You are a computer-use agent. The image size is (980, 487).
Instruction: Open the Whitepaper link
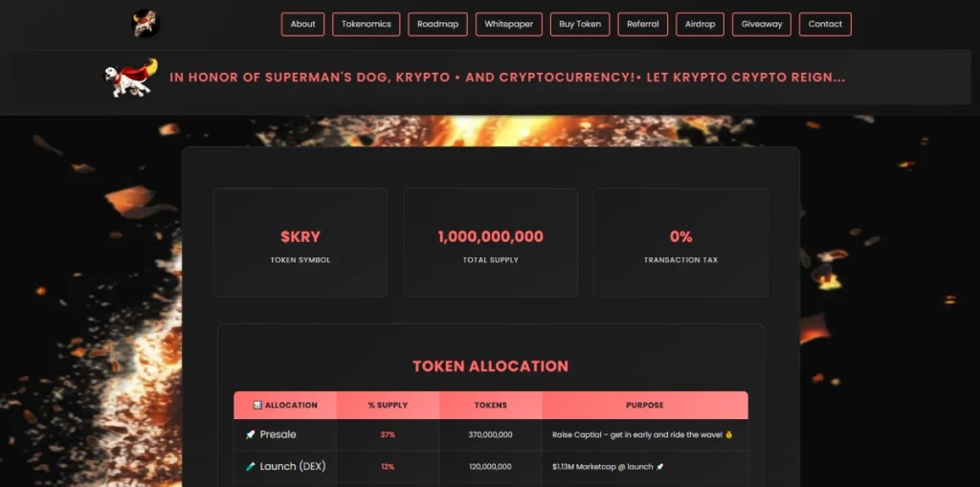tap(508, 24)
